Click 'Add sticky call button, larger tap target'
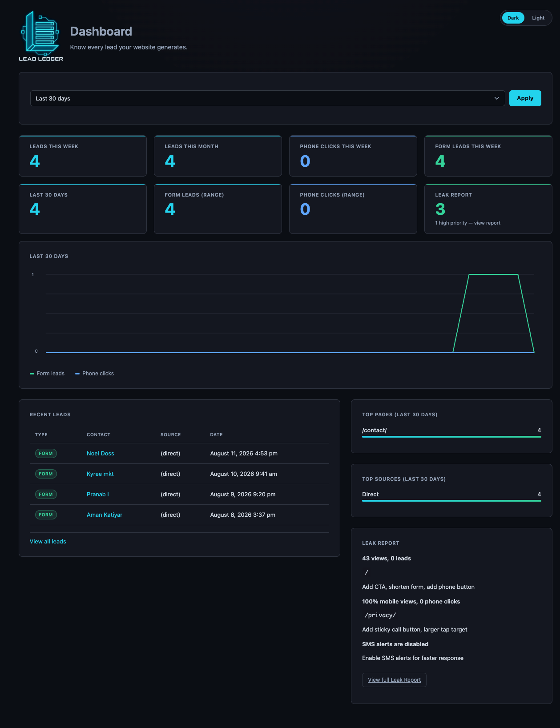Viewport: 560px width, 728px height. [415, 629]
